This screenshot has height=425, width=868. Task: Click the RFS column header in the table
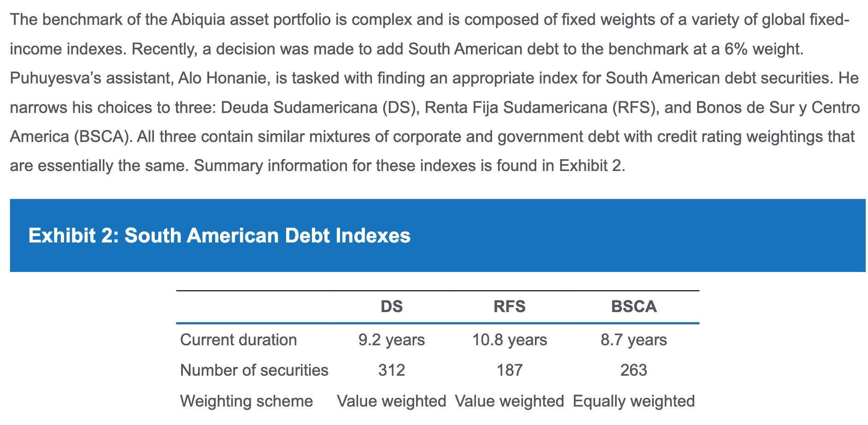coord(509,307)
